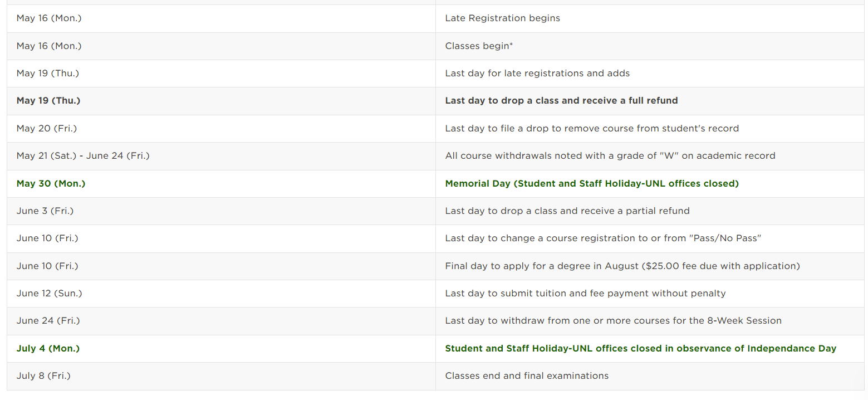The image size is (868, 400).
Task: Click the "Pass/No Pass" registration change entry
Action: click(603, 238)
